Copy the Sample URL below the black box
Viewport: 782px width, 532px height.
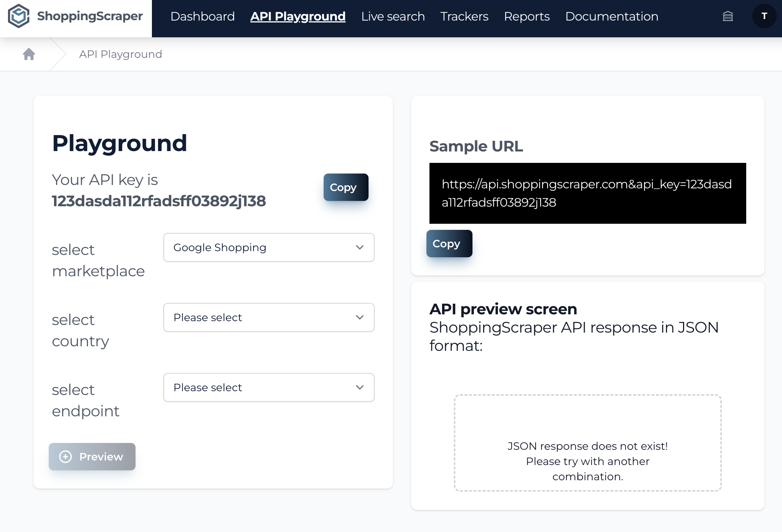(449, 244)
